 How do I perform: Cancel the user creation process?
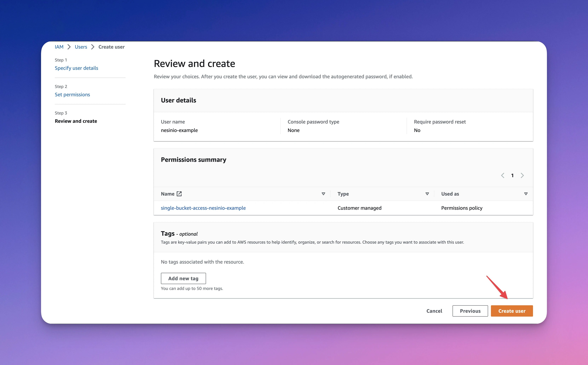tap(434, 311)
